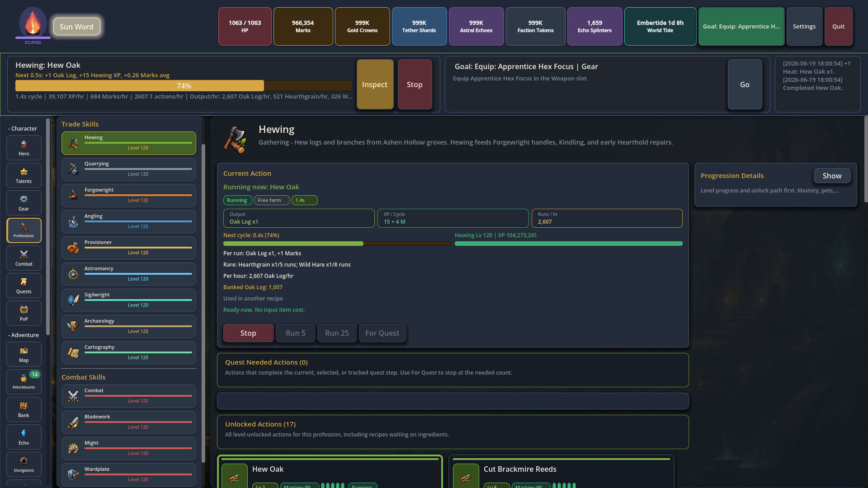Click the Run 5 button
Viewport: 868px width, 488px height.
(295, 333)
